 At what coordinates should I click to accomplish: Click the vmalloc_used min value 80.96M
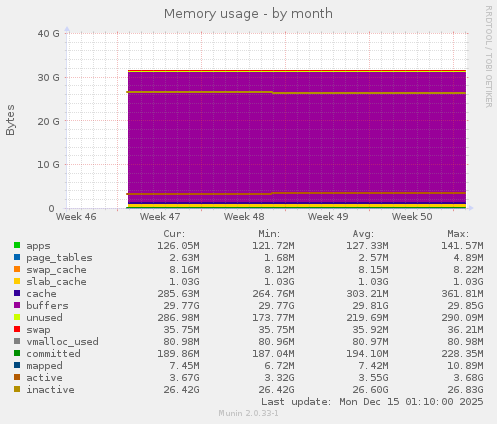click(276, 342)
